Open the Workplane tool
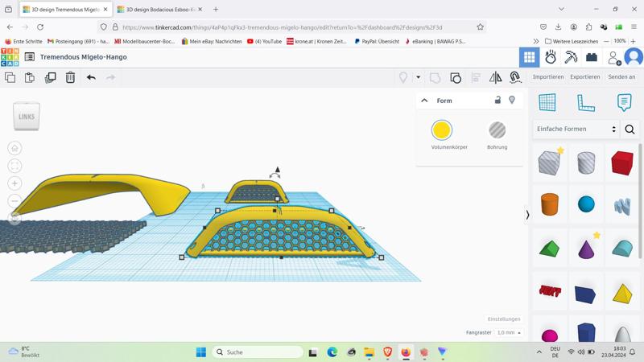Screen dimensions: 644x362 tap(547, 102)
